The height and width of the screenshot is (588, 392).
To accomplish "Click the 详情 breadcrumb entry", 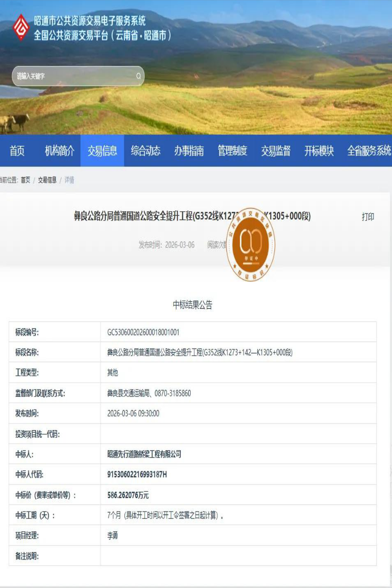I will 70,179.
